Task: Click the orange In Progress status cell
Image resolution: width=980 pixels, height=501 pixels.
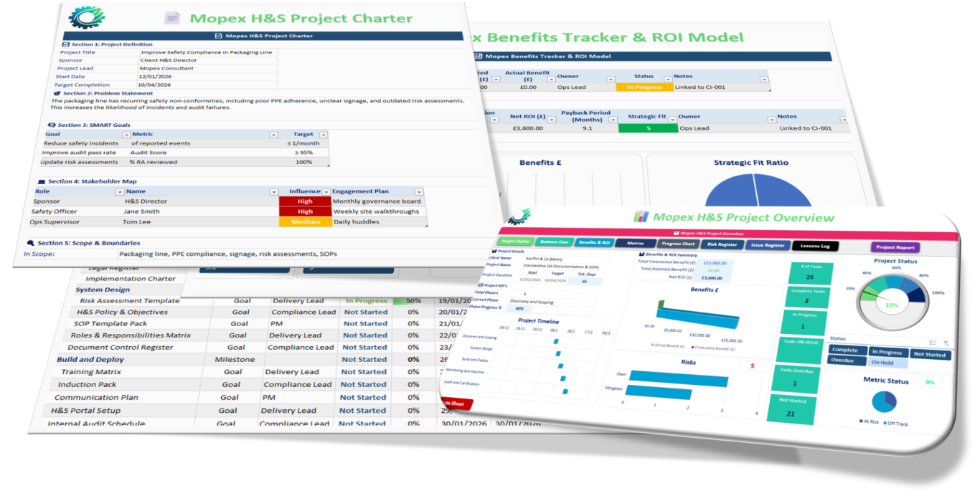Action: [x=644, y=87]
